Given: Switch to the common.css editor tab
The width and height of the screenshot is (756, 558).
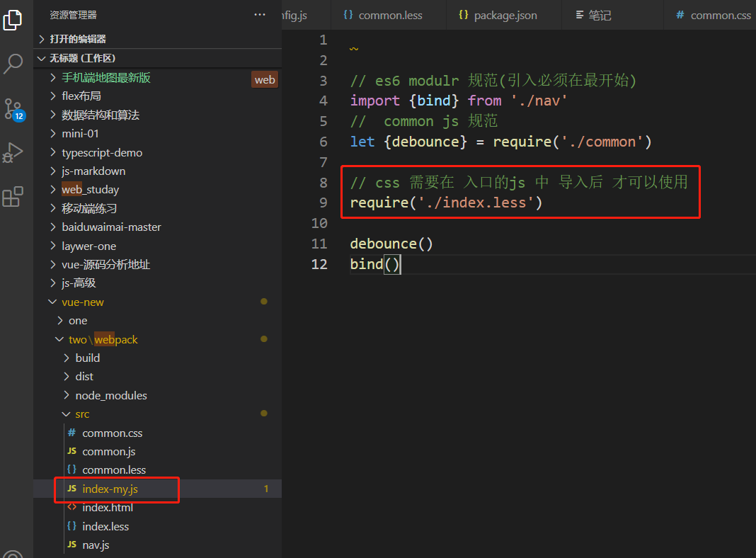Looking at the screenshot, I should (710, 15).
